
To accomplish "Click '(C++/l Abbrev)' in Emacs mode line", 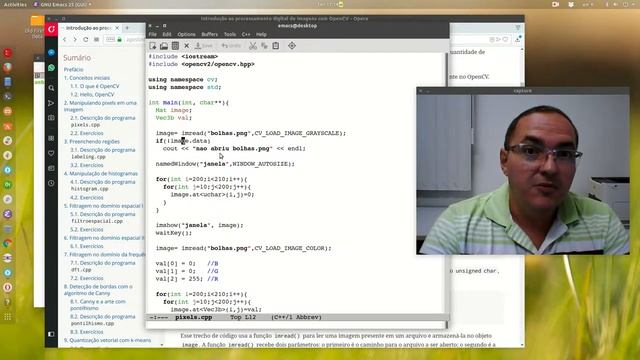I will (296, 317).
